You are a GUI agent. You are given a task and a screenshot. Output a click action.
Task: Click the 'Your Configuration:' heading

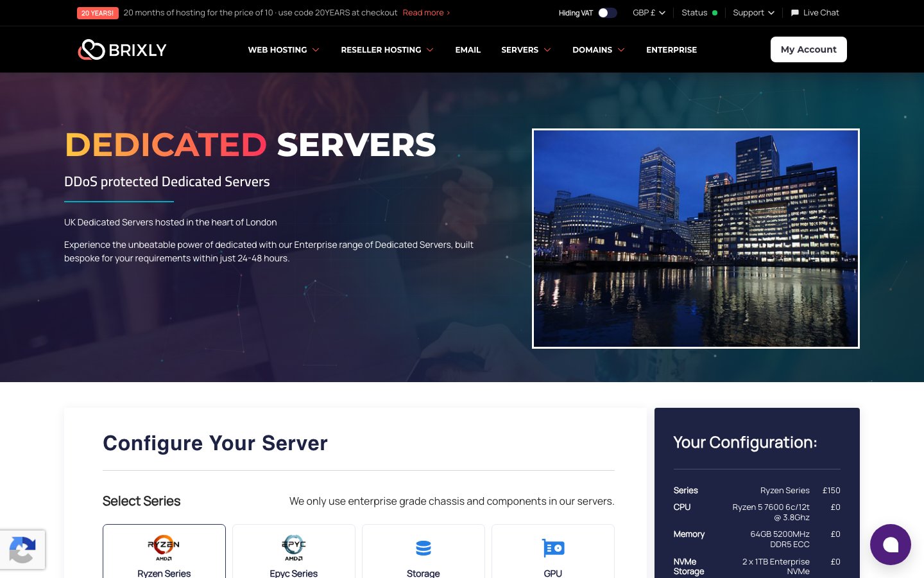[745, 442]
